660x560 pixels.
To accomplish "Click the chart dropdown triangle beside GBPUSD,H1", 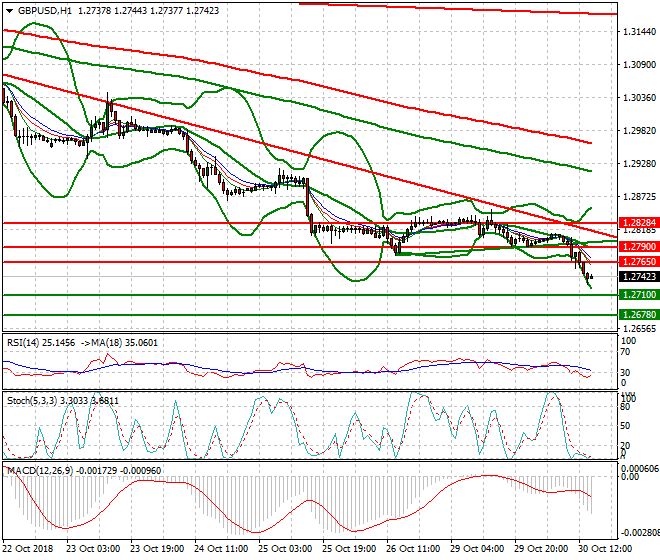I will pyautogui.click(x=10, y=11).
